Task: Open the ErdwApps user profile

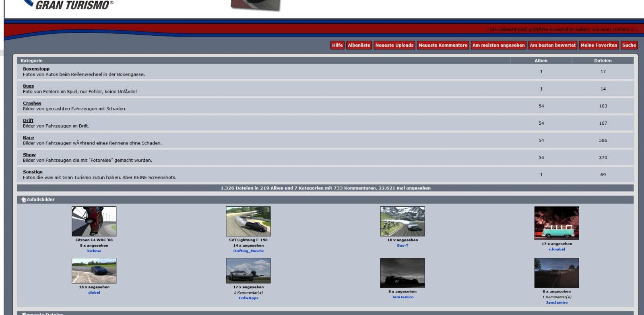Action: click(248, 298)
